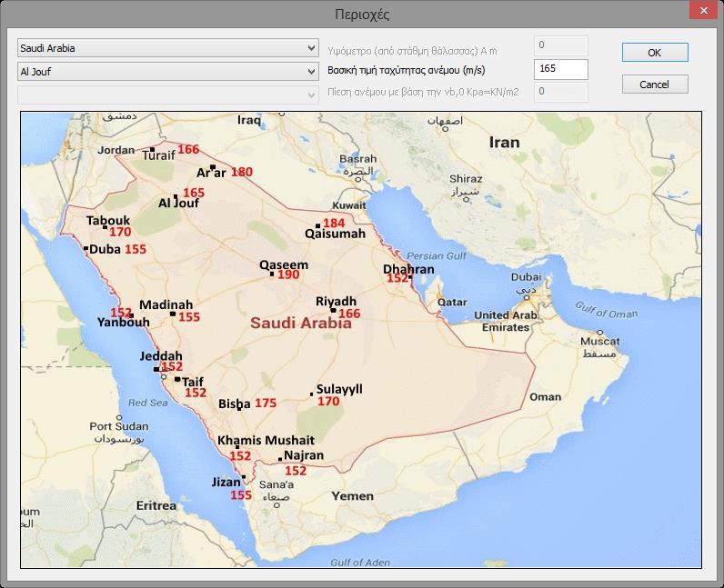Viewport: 724px width, 588px height.
Task: Select Madinah city marker on map
Action: click(173, 314)
